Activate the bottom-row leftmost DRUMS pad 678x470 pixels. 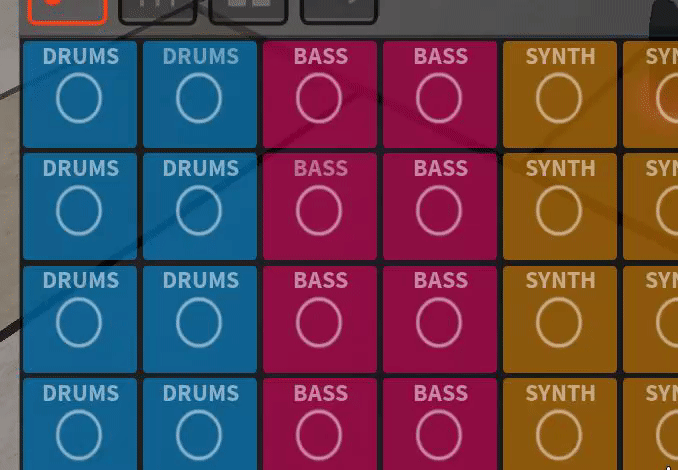[x=80, y=424]
